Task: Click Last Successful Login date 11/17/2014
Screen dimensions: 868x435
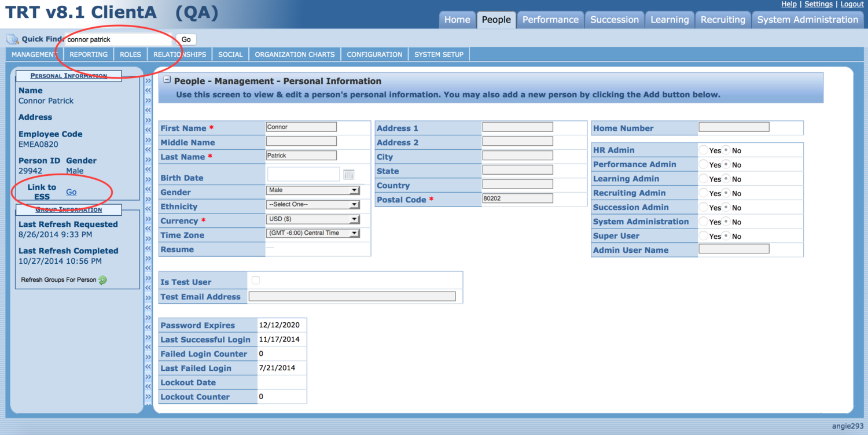Action: coord(279,340)
